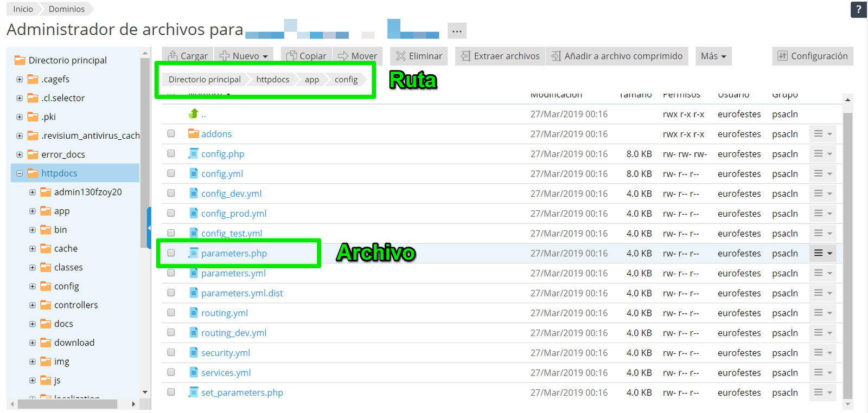Click the tree scroll down arrow
Screen dimensions: 868x413
click(145, 392)
